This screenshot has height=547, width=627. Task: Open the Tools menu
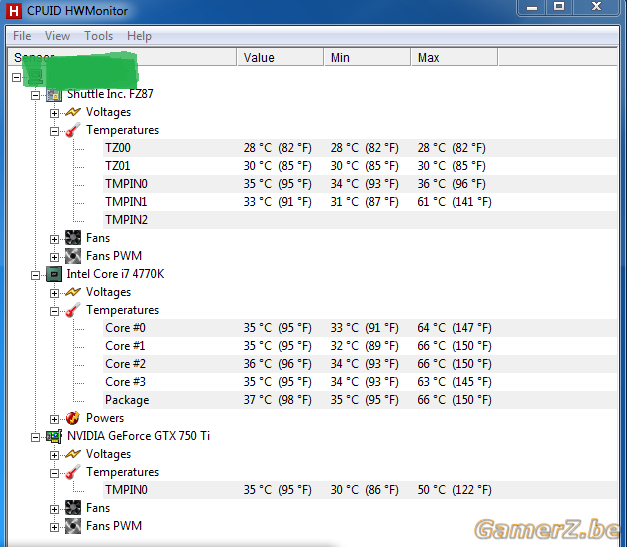[x=98, y=36]
